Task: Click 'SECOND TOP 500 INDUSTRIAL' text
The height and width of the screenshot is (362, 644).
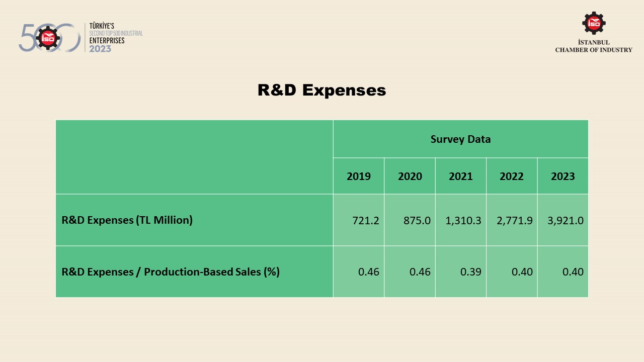Action: point(116,33)
